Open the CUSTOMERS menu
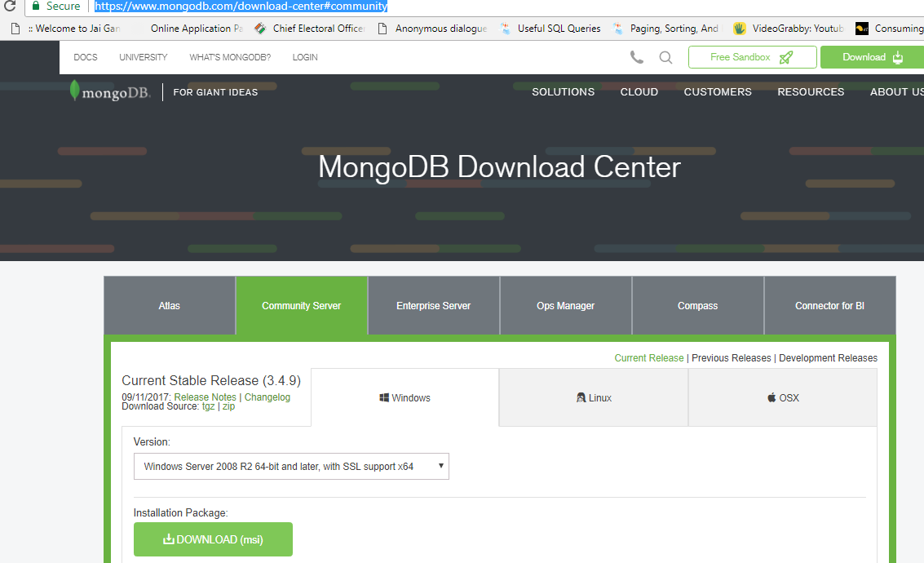924x563 pixels. pyautogui.click(x=717, y=92)
